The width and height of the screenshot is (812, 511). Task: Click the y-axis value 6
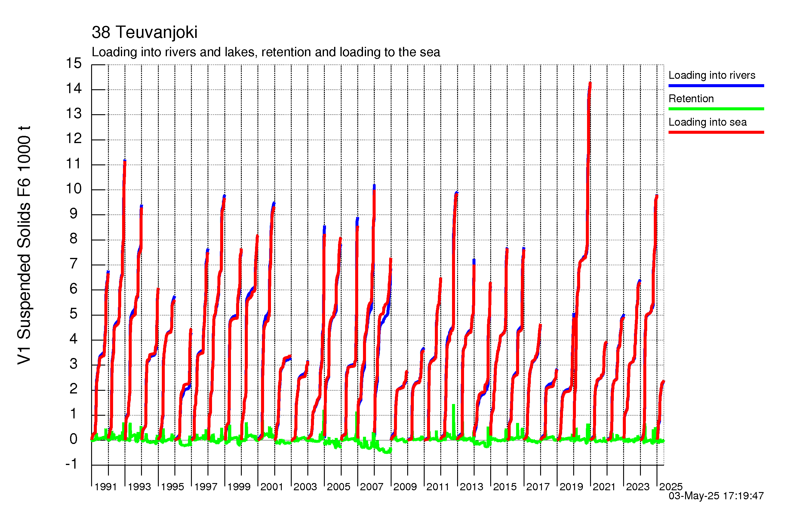(x=73, y=289)
